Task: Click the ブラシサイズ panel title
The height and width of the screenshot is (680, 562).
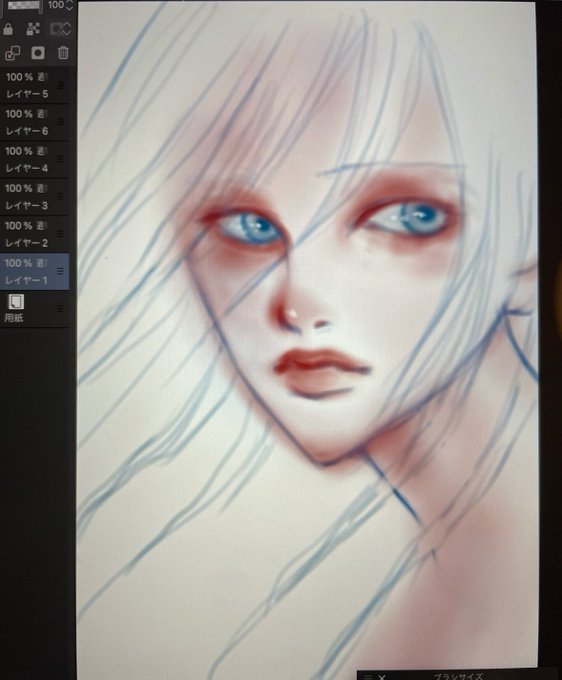Action: (x=458, y=677)
